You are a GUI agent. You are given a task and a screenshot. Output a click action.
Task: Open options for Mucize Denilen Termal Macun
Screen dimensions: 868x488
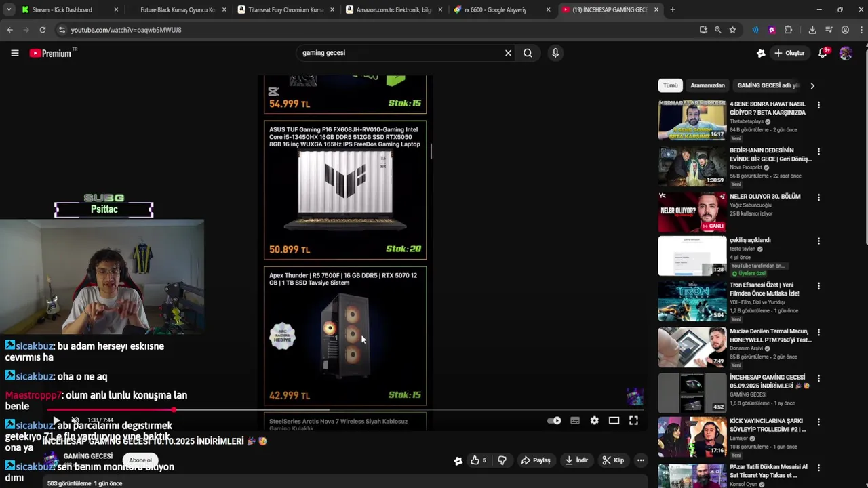pos(818,332)
